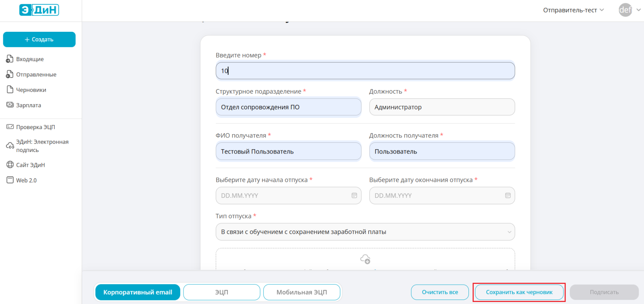Click Очистить все button
This screenshot has width=644, height=304.
[440, 292]
